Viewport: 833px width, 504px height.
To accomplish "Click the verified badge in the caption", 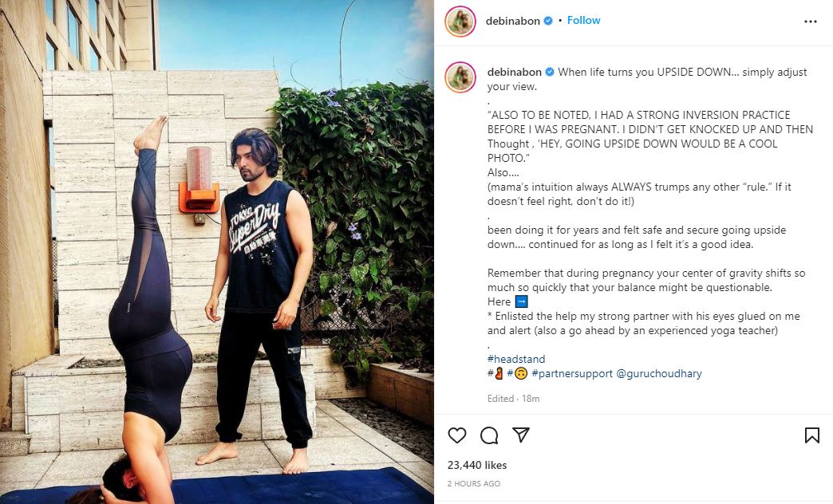I will click(x=549, y=72).
